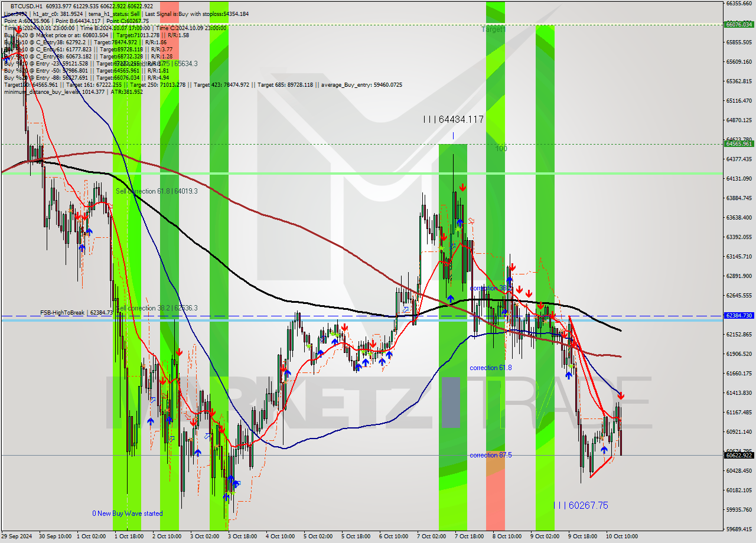The height and width of the screenshot is (543, 756).
Task: Click time axis label '3 Oct 18:00'
Action: click(x=242, y=537)
